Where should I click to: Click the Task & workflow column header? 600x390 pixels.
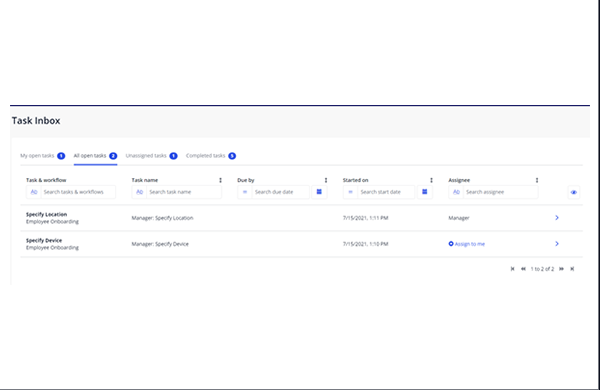[46, 180]
